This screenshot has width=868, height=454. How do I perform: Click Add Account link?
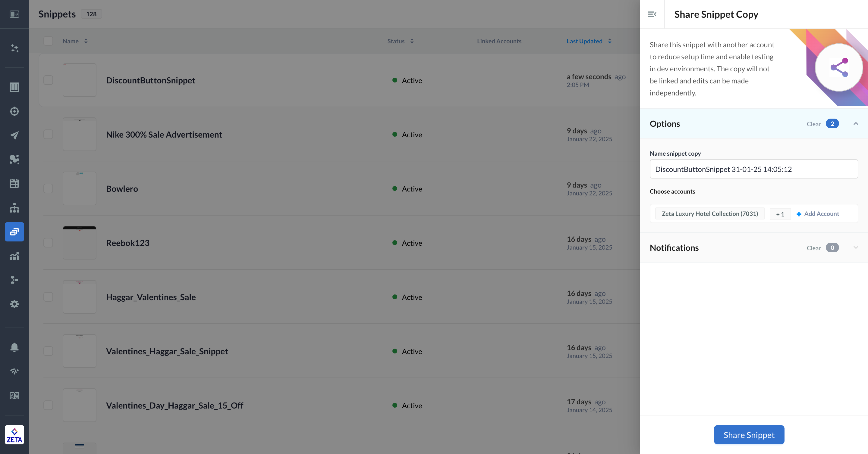822,214
